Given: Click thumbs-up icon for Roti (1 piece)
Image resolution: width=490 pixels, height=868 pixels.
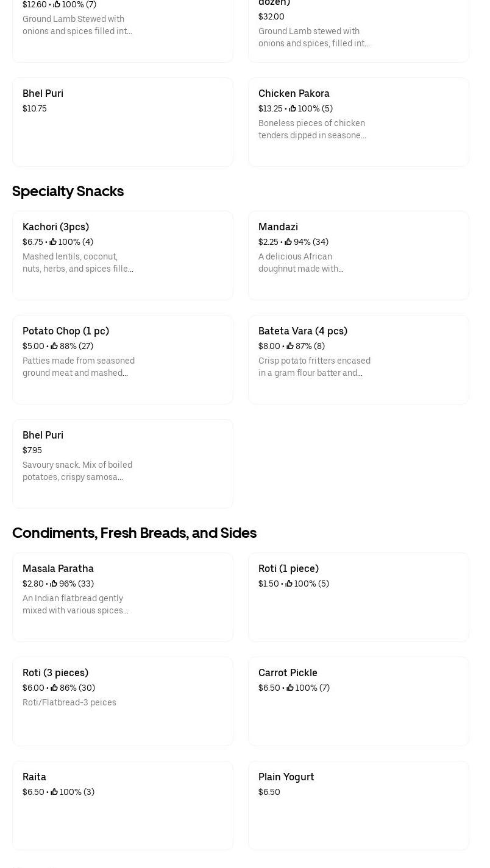Looking at the screenshot, I should [289, 584].
